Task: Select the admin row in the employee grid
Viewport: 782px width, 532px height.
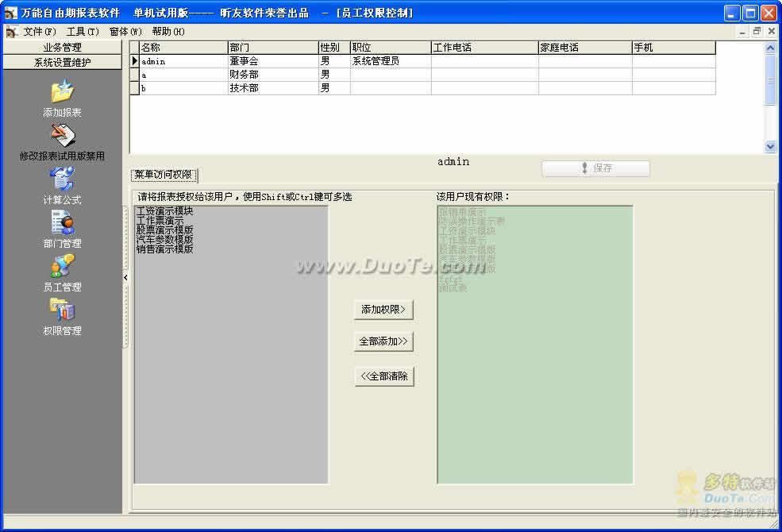Action: click(423, 61)
